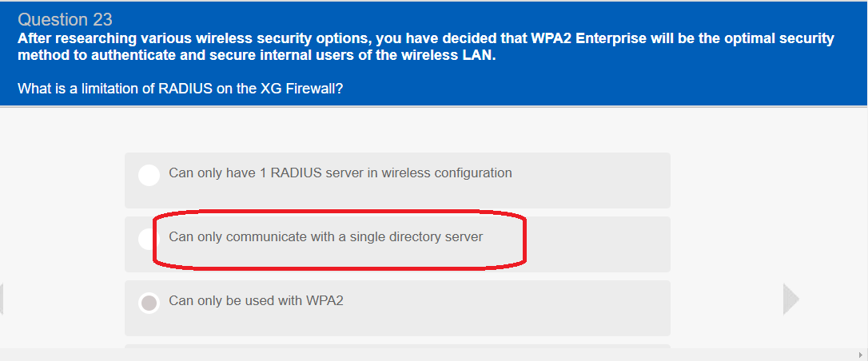Select radio for '1 RADIUS server' option
Screen dimensions: 868x361
coord(149,175)
